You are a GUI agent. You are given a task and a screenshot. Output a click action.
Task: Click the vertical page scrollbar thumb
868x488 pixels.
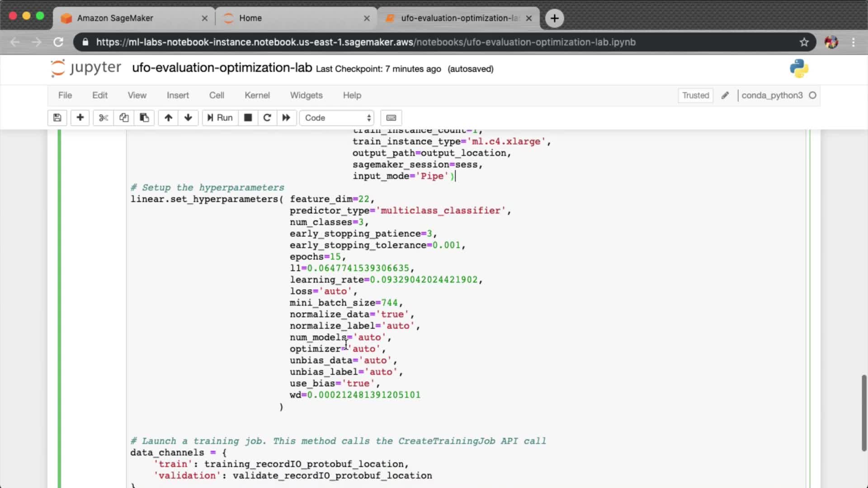click(863, 412)
